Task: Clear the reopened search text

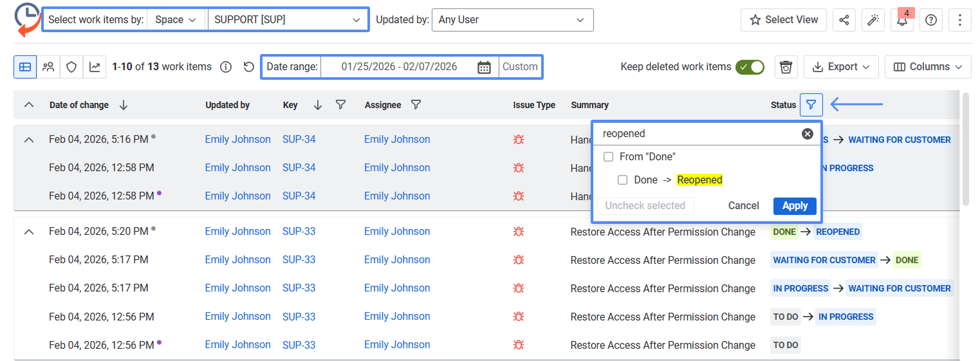Action: point(807,134)
